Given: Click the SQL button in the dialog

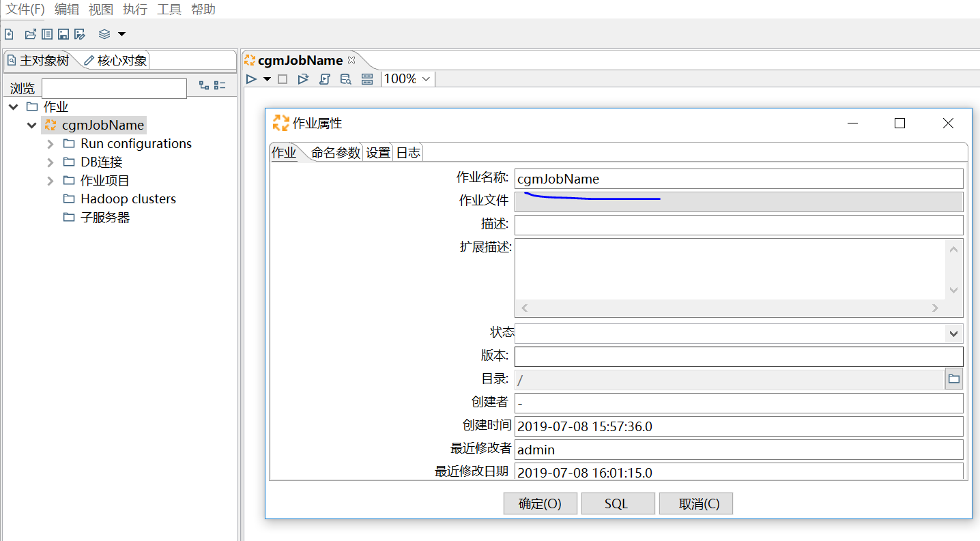Looking at the screenshot, I should click(618, 503).
